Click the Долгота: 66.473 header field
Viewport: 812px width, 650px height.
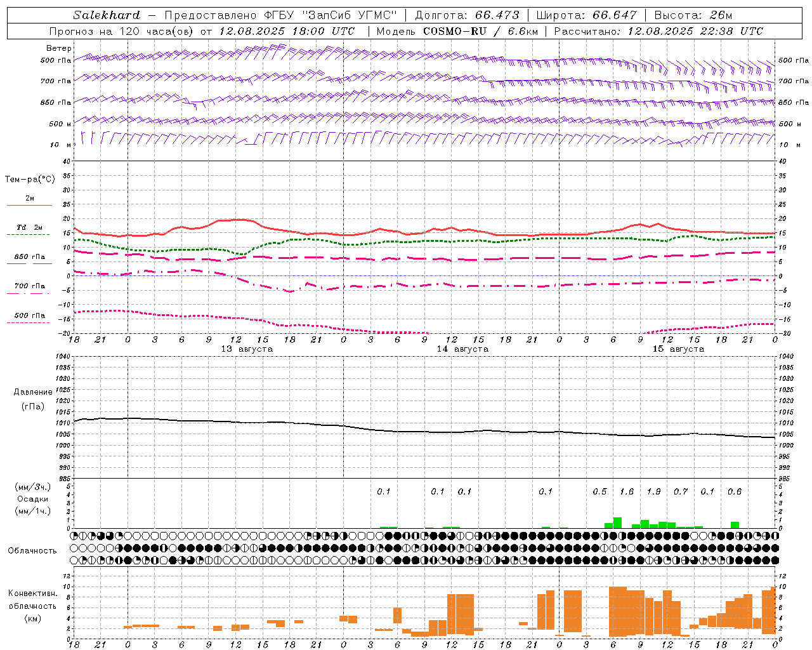pyautogui.click(x=467, y=15)
